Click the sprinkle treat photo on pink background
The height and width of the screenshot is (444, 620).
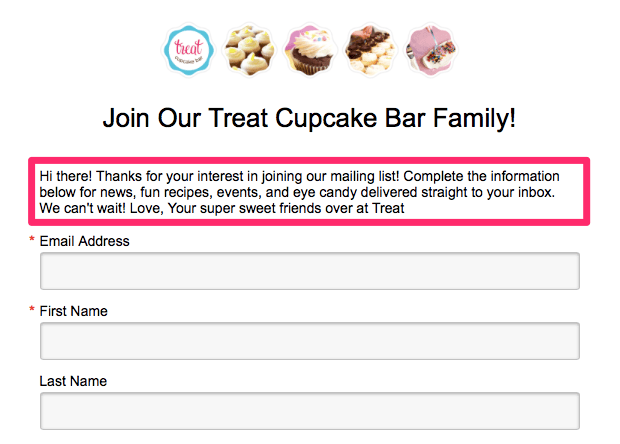click(x=431, y=50)
